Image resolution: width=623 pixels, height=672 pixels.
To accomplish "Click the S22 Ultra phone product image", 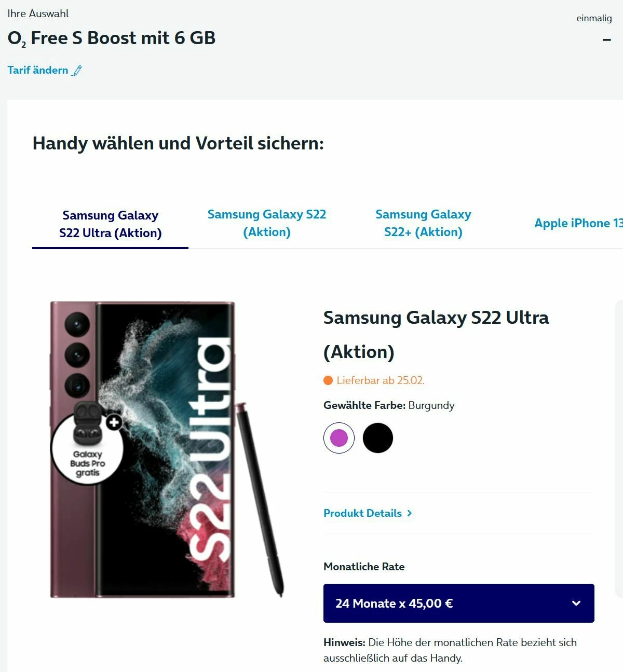I will [143, 449].
